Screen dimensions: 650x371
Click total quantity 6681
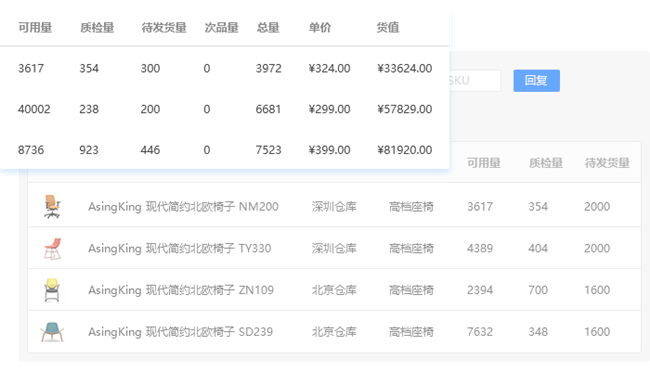268,109
